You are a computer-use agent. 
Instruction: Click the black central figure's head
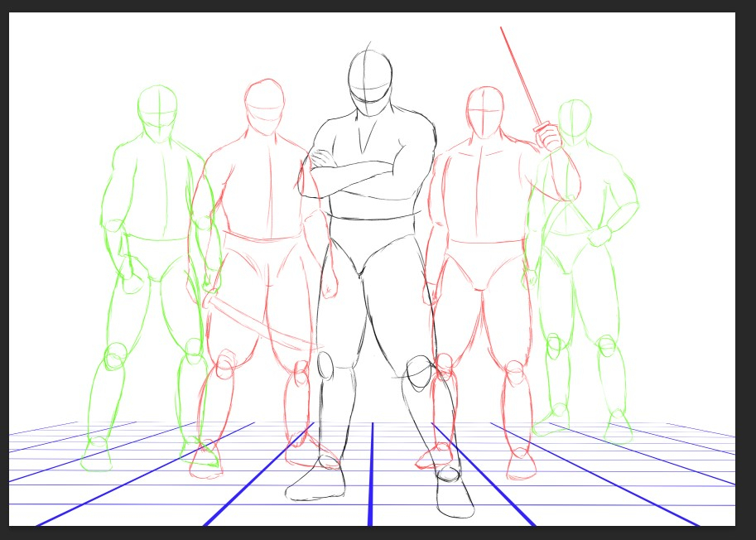coord(369,81)
